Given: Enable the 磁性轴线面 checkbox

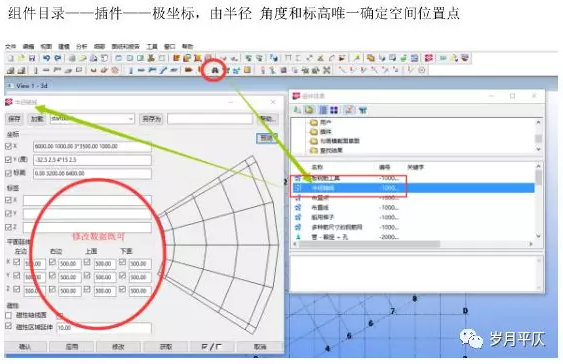Looking at the screenshot, I should [x=9, y=315].
